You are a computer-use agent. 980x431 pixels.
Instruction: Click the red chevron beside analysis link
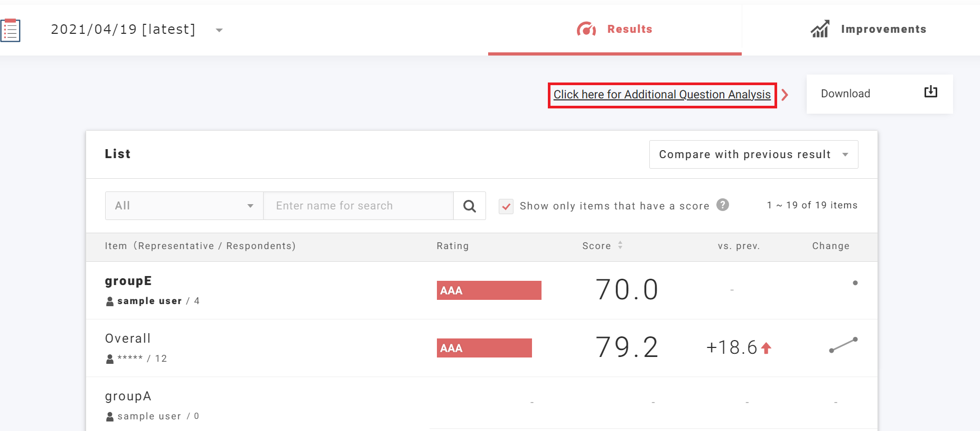[x=785, y=95]
